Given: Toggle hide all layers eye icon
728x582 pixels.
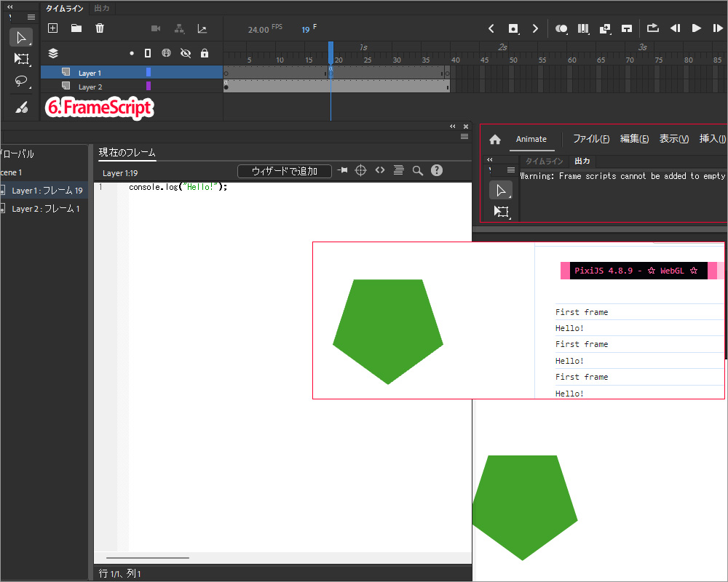Looking at the screenshot, I should [186, 53].
